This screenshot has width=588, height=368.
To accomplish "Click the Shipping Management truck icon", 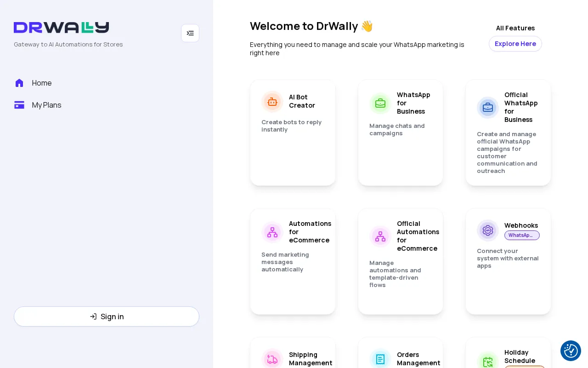I will click(x=272, y=359).
